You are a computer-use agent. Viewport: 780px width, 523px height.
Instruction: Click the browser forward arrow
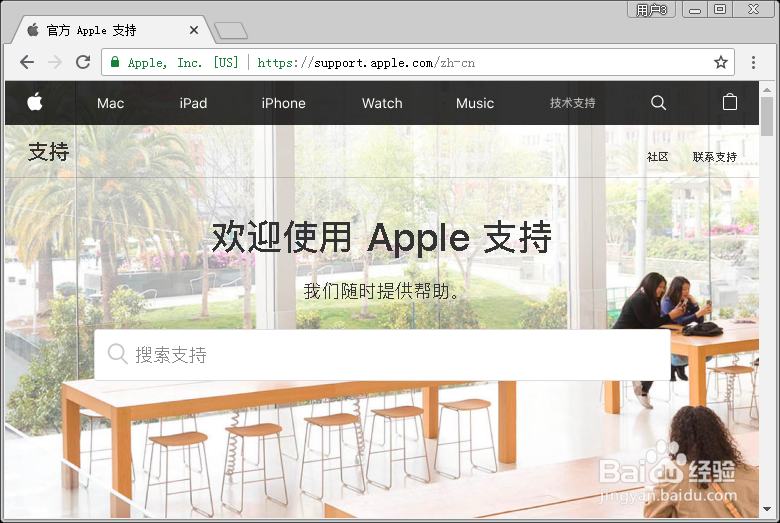55,62
